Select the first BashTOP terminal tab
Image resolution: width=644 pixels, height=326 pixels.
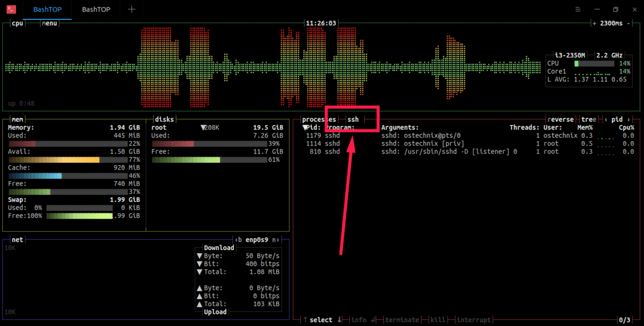[x=47, y=9]
